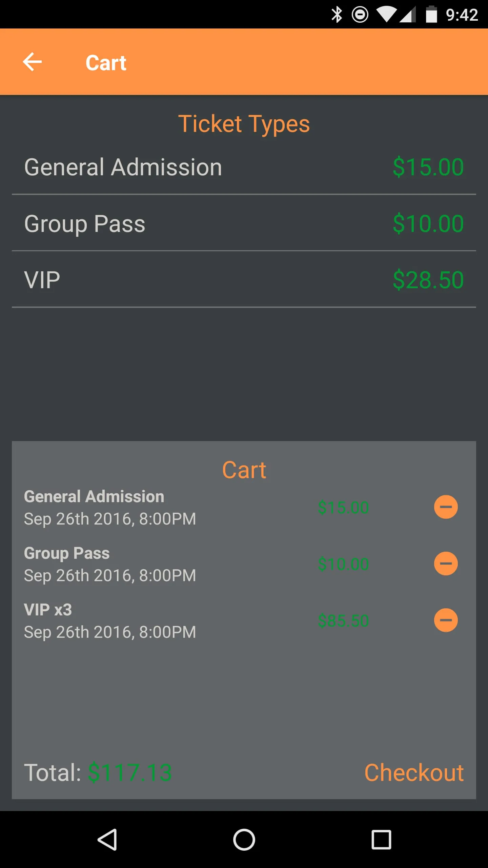Open the recent apps overview
The image size is (488, 868).
coord(381,840)
